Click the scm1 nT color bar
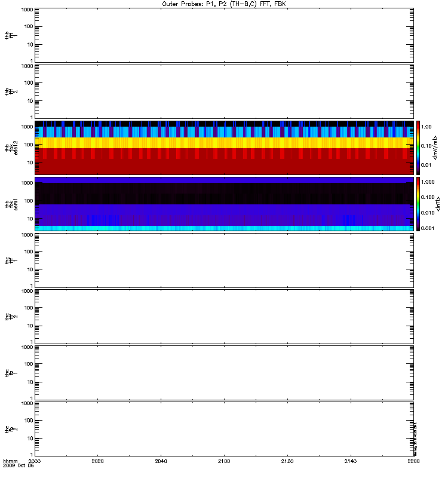448x478 pixels. 418,204
